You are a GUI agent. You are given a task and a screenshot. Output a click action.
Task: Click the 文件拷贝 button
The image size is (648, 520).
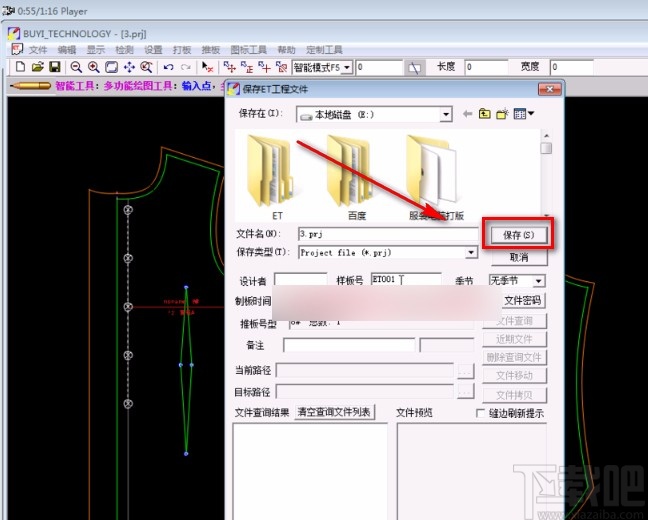coord(514,395)
